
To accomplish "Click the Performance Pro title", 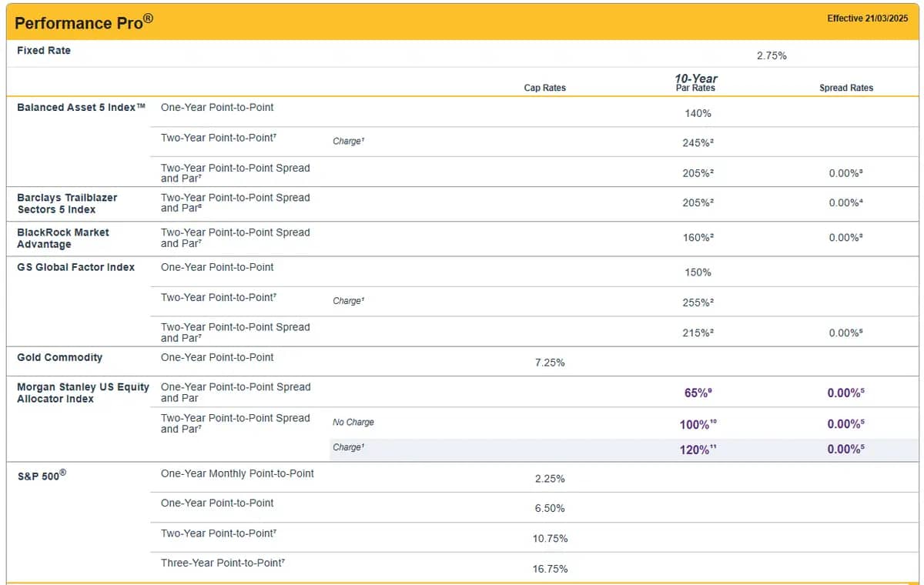I will click(84, 22).
